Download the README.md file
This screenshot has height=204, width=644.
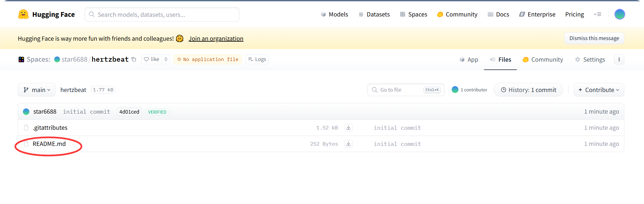click(x=348, y=144)
